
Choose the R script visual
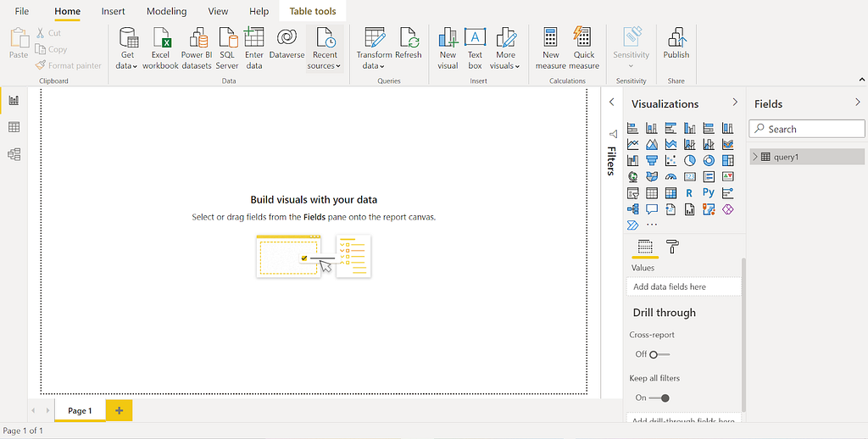click(690, 193)
